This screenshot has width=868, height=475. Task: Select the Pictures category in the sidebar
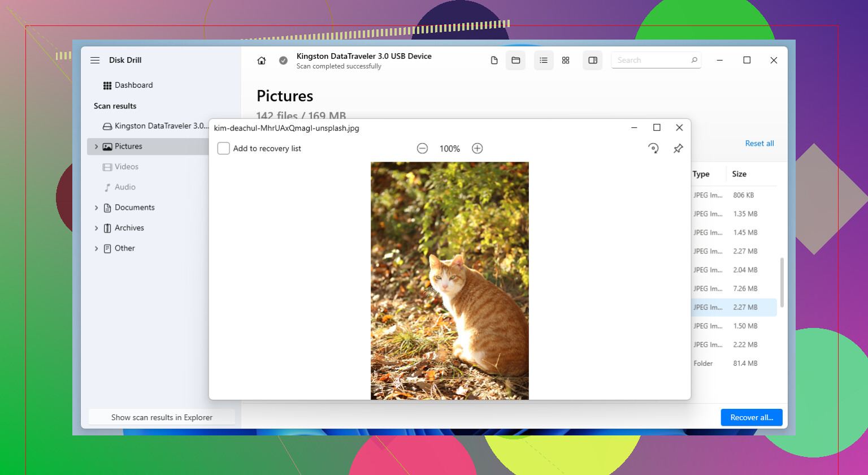(x=148, y=146)
